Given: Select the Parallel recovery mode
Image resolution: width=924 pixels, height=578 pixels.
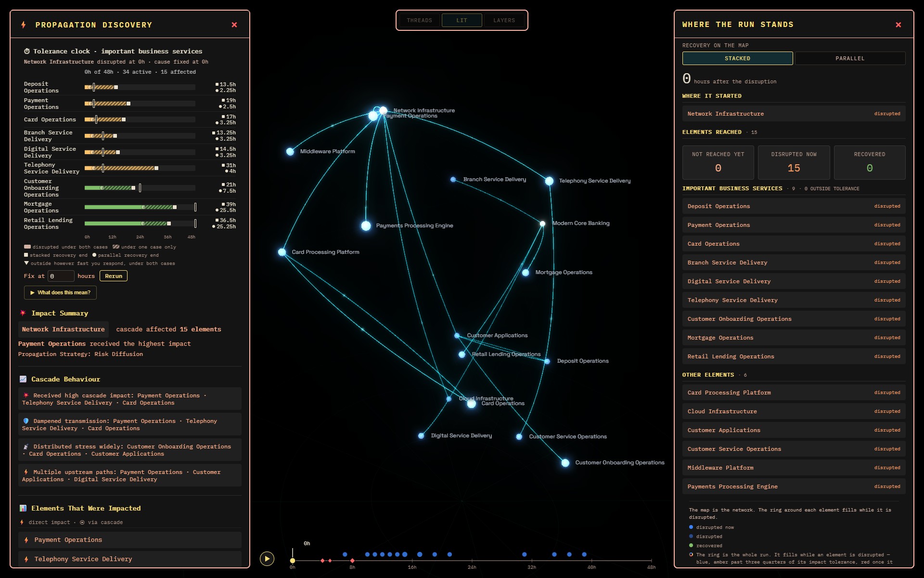Looking at the screenshot, I should 850,58.
